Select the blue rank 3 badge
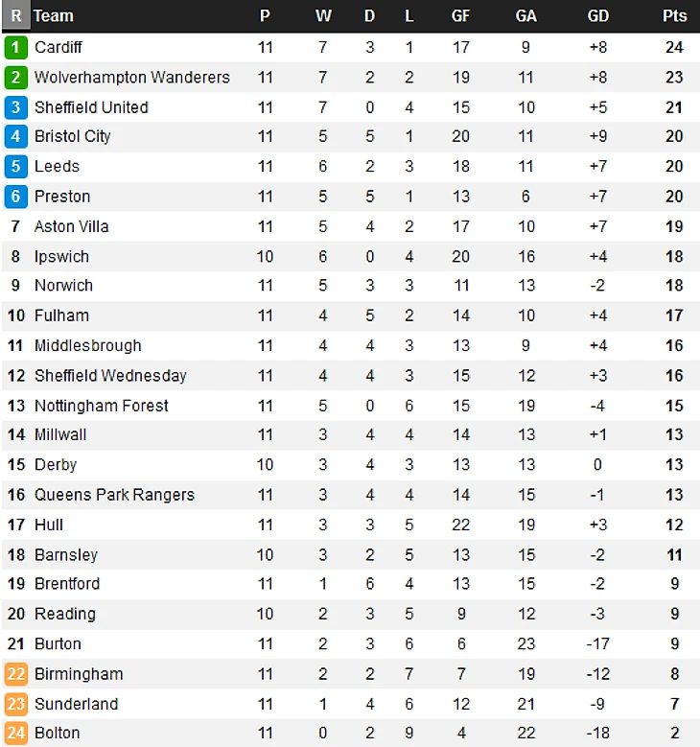This screenshot has height=747, width=700. click(15, 107)
